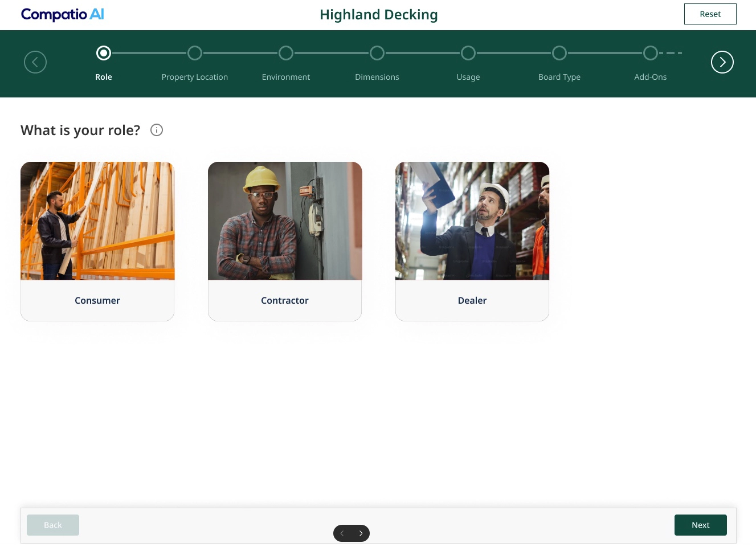This screenshot has width=756, height=547.
Task: Select the Usage step circle
Action: point(468,53)
